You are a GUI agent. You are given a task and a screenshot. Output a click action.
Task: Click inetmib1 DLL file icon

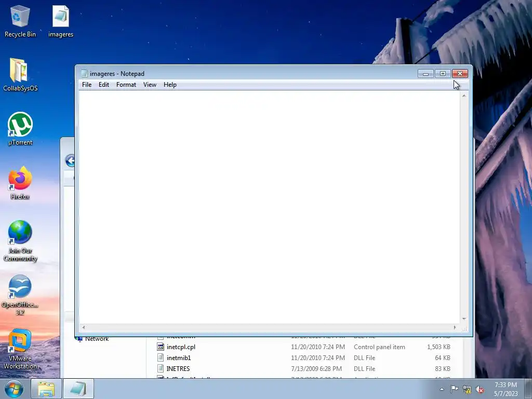point(161,357)
